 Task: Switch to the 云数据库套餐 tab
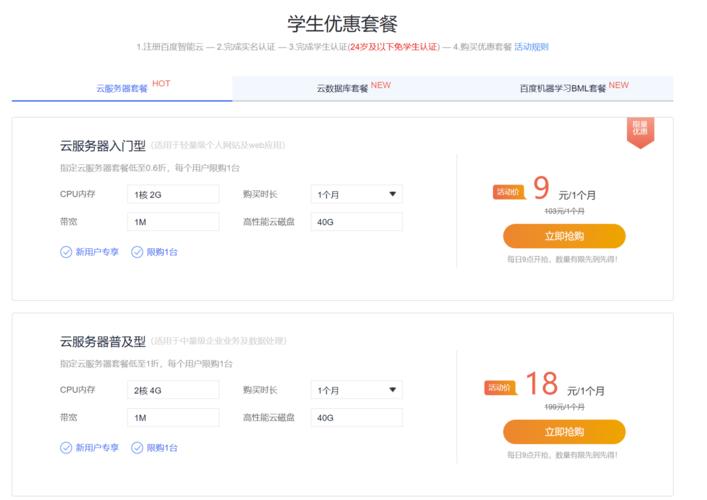342,88
